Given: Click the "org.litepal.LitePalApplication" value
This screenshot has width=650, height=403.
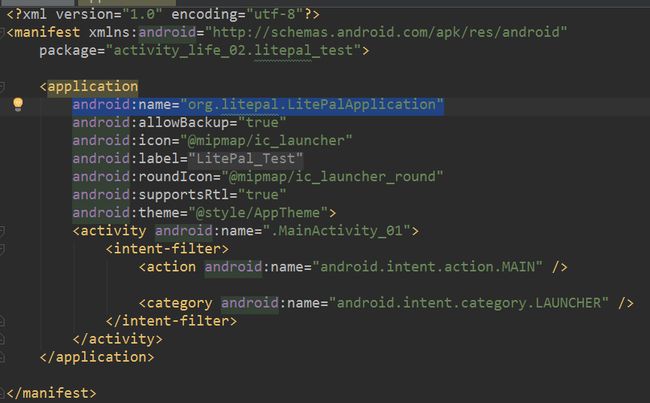Looking at the screenshot, I should [x=312, y=104].
